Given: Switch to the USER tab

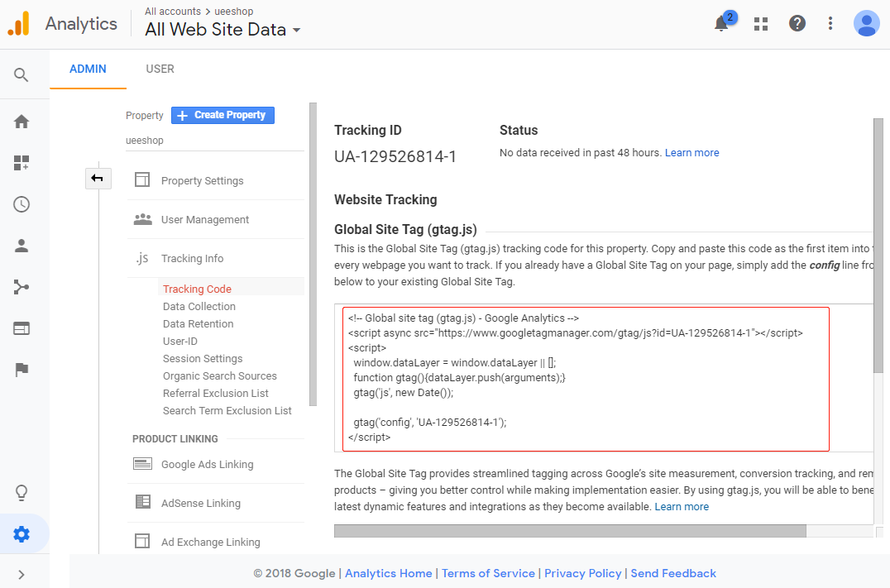Looking at the screenshot, I should (x=160, y=69).
